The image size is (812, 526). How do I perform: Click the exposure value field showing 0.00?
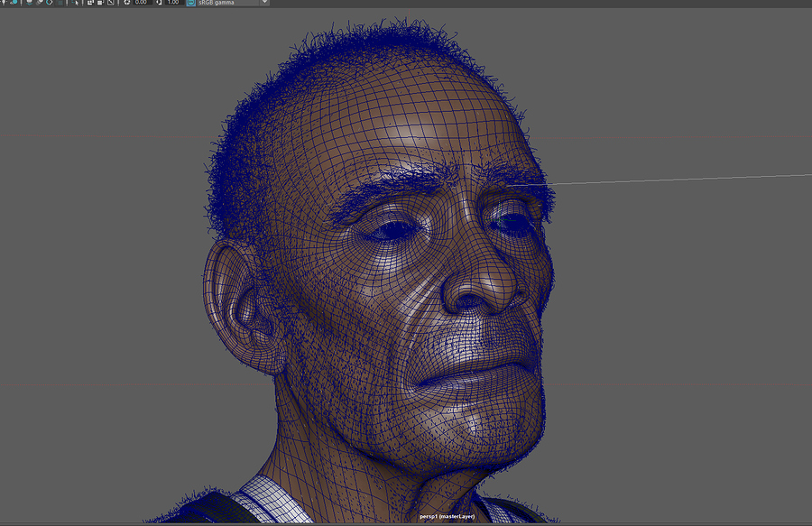[x=141, y=3]
